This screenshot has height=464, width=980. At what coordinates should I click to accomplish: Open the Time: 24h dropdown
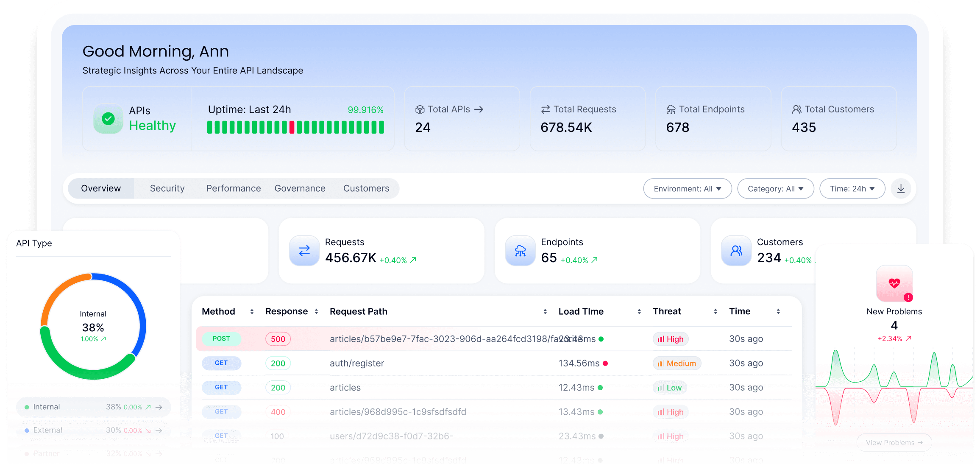coord(852,189)
